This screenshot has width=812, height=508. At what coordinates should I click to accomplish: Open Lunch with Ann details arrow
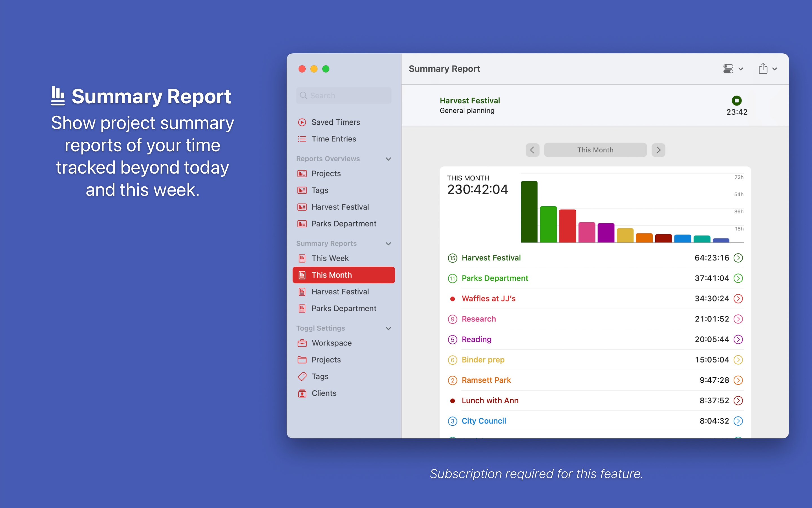[x=738, y=400]
